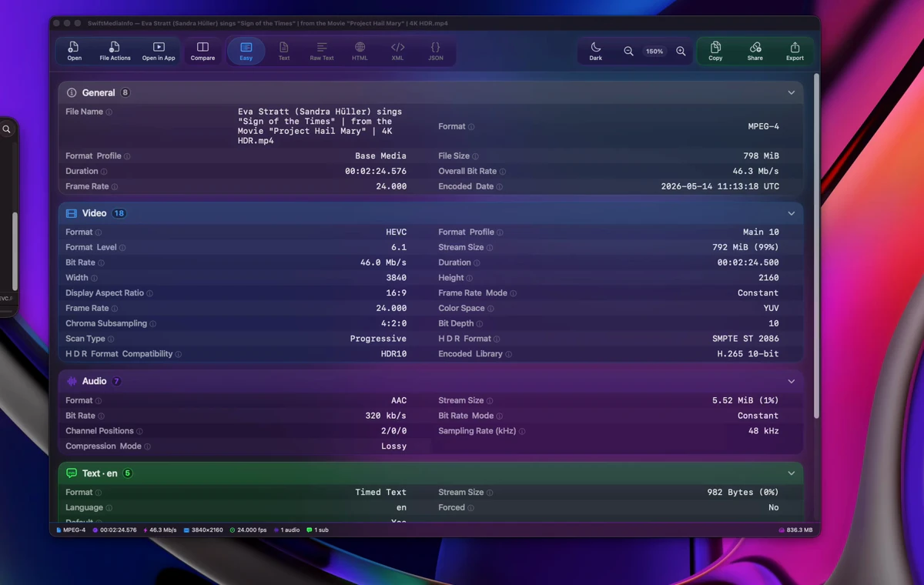This screenshot has height=585, width=924.
Task: Click the 982 Bytes (0%) stream size value
Action: click(x=742, y=493)
